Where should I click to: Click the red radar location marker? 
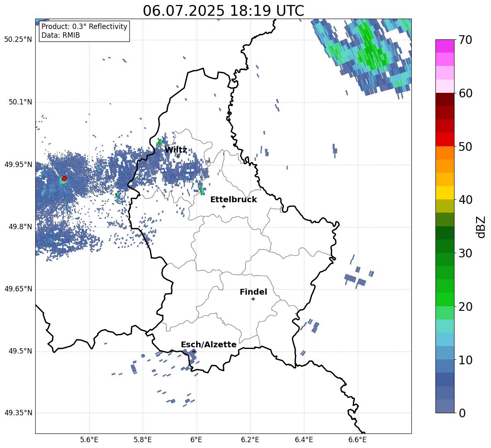(64, 178)
